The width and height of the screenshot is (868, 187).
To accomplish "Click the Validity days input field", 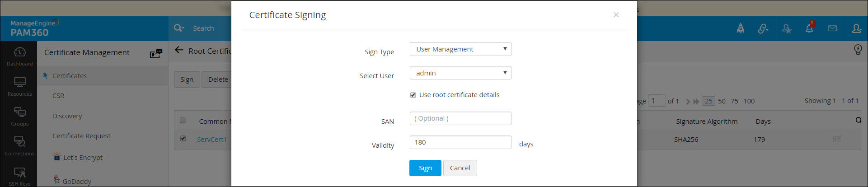I will (x=460, y=142).
